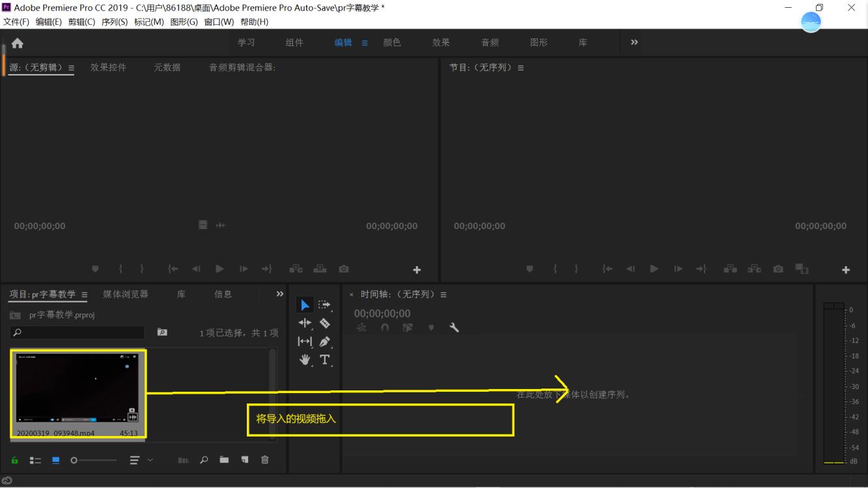868x488 pixels.
Task: Click the trash icon to delete selected item
Action: [x=265, y=459]
